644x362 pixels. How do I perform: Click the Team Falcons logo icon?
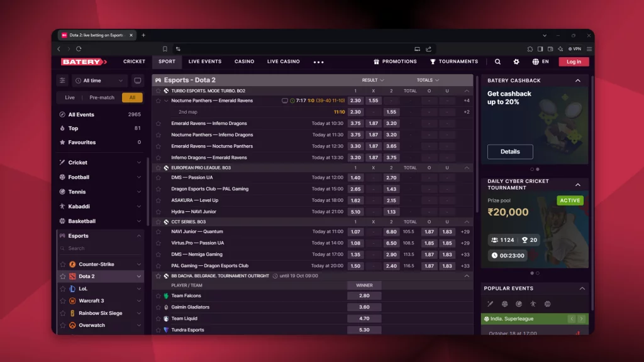coord(166,295)
